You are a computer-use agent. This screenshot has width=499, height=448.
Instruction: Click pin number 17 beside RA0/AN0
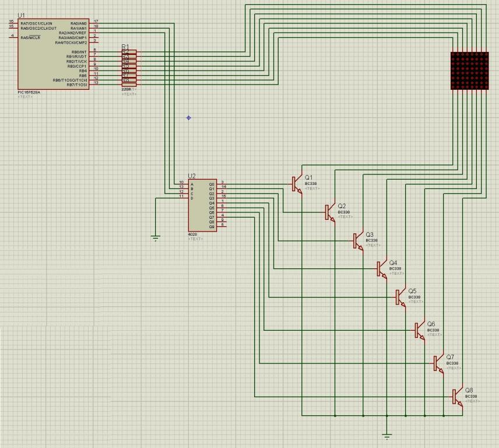coord(96,22)
